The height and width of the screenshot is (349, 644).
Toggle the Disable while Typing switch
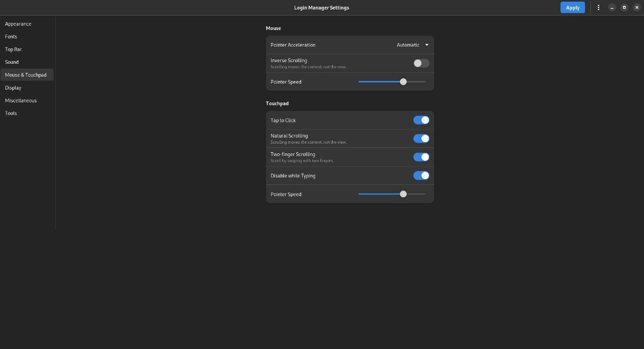(421, 175)
